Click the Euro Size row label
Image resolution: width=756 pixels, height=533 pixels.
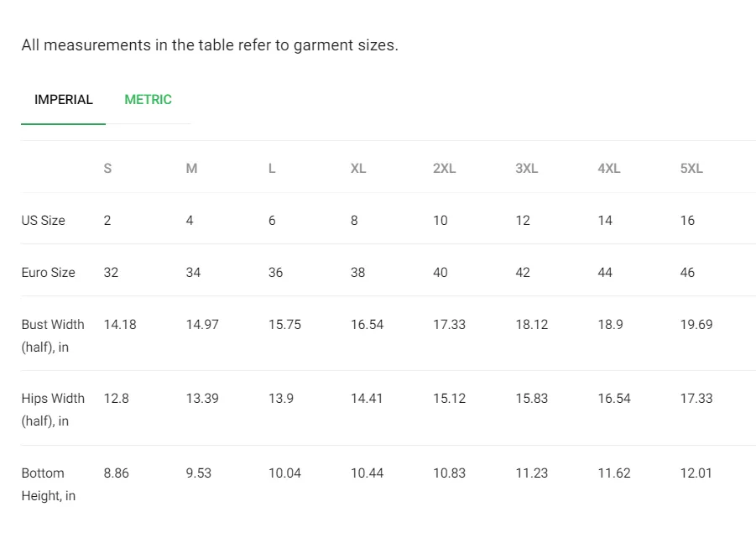[x=48, y=273]
